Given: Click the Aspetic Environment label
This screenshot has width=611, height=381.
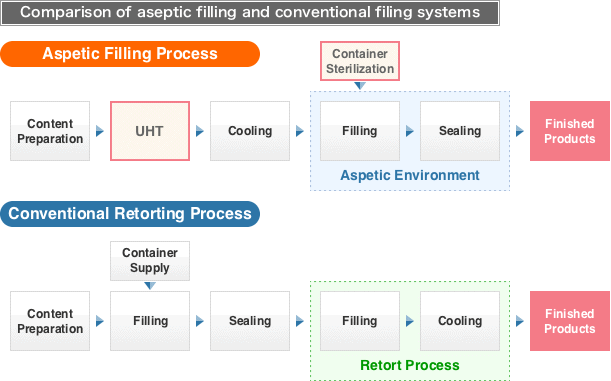Looking at the screenshot, I should coord(410,175).
